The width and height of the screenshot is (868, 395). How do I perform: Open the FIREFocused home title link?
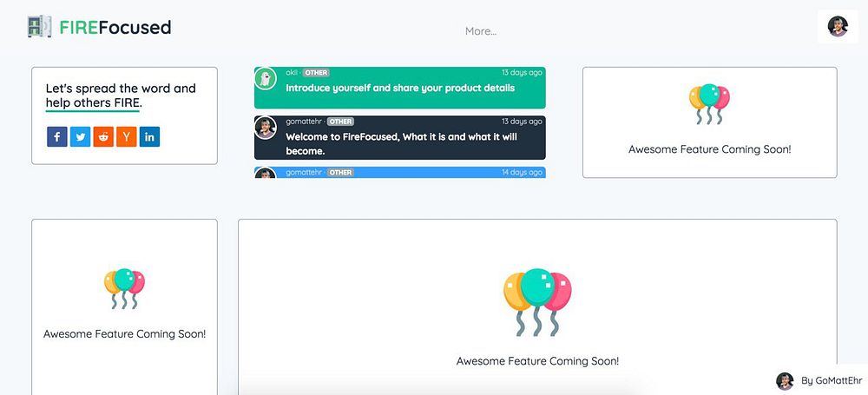pos(115,27)
